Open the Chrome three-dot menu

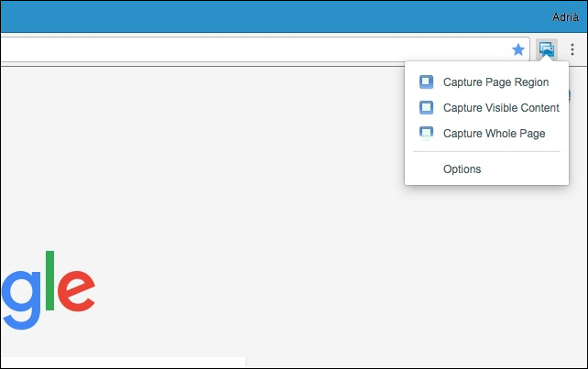point(572,49)
